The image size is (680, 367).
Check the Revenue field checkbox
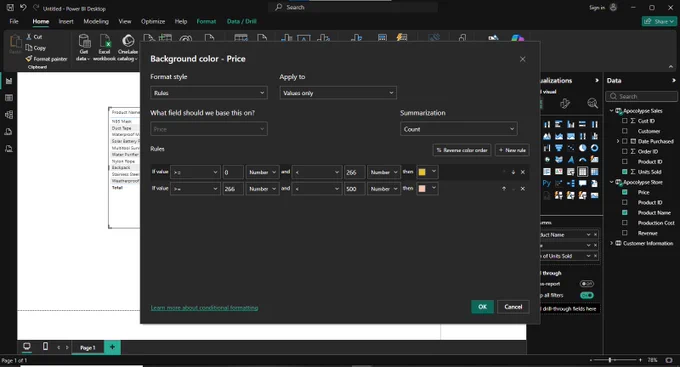pos(625,233)
